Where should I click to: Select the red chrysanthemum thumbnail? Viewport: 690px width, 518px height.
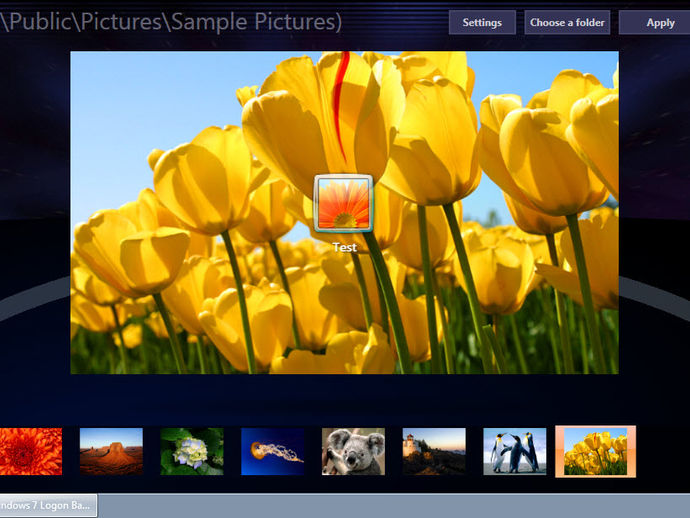pos(31,452)
